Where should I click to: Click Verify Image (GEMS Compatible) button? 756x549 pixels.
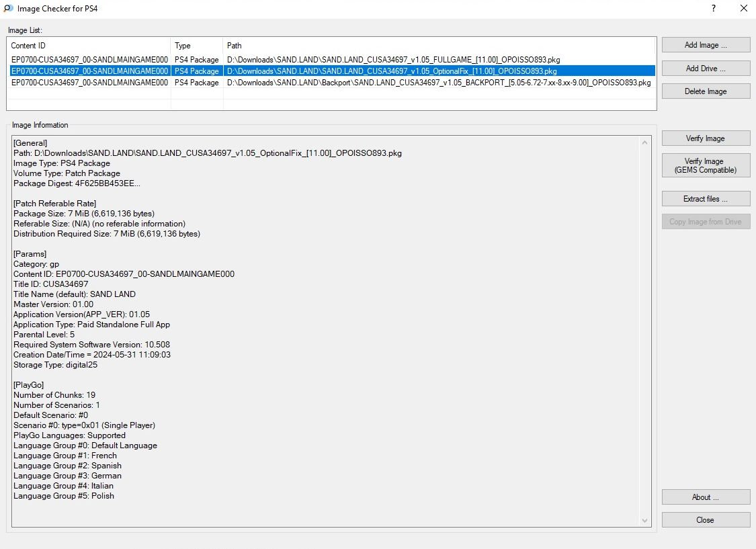pyautogui.click(x=706, y=165)
